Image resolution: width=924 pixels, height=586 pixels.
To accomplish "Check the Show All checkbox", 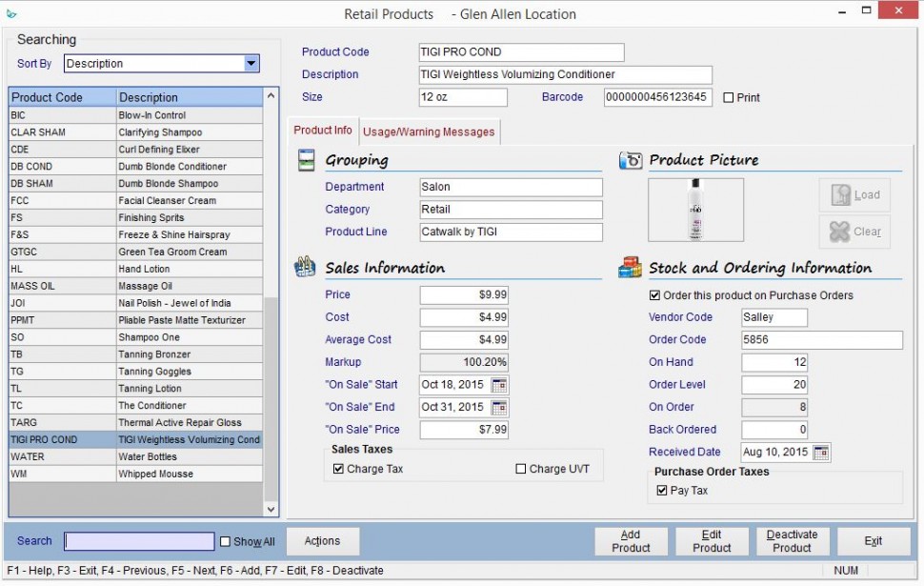I will click(x=226, y=542).
